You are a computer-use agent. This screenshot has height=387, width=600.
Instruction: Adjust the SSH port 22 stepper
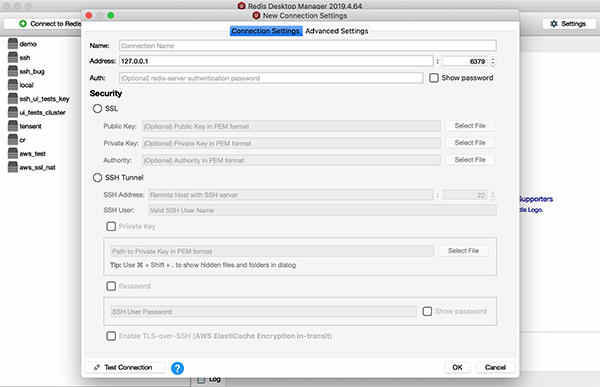click(493, 195)
